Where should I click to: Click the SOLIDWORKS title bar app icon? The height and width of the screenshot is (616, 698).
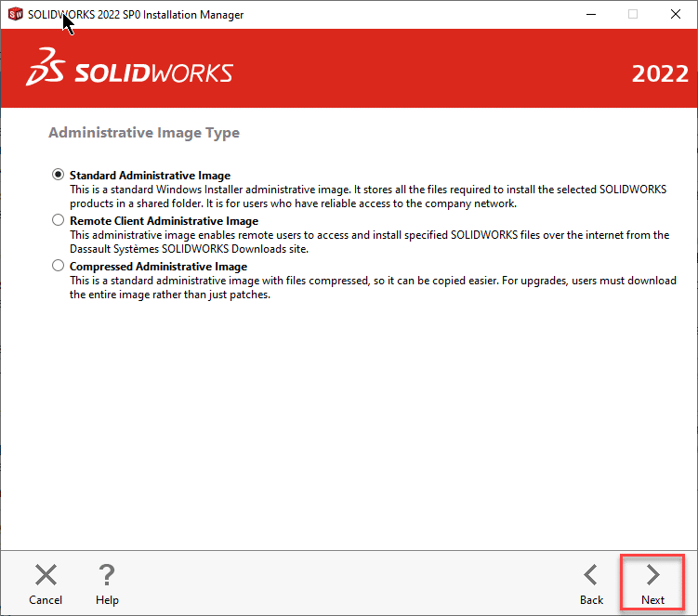[x=15, y=14]
